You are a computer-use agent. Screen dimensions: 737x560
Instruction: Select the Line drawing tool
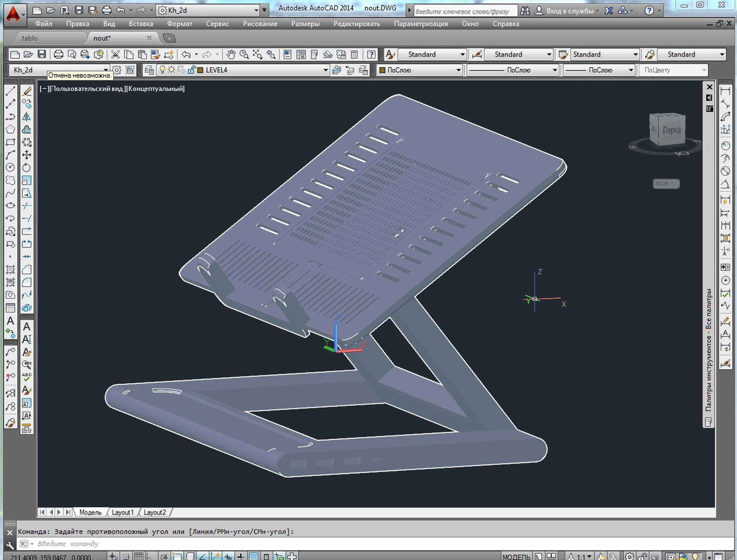point(10,90)
